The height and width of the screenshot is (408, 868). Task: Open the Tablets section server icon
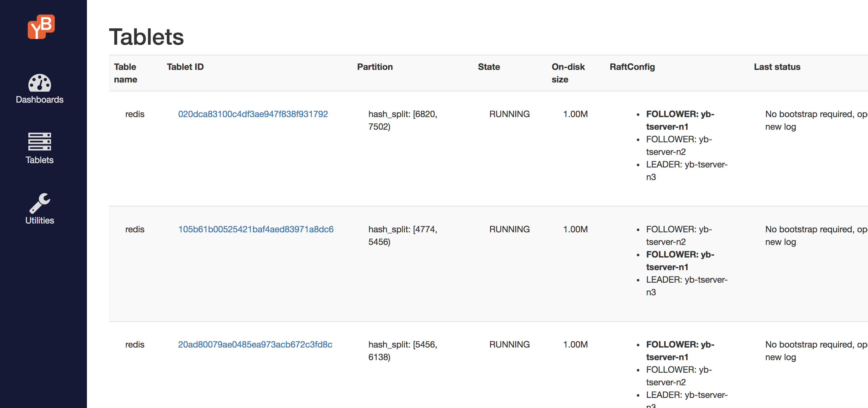click(39, 141)
